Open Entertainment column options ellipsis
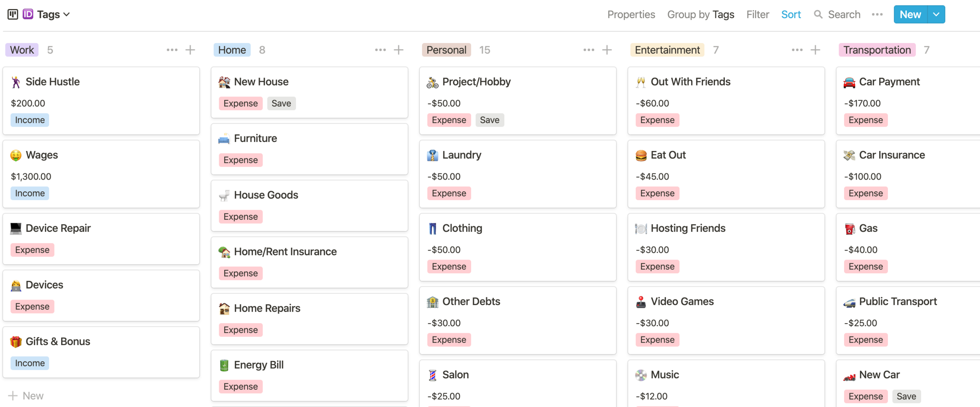Screen dimensions: 980x407 [797, 50]
